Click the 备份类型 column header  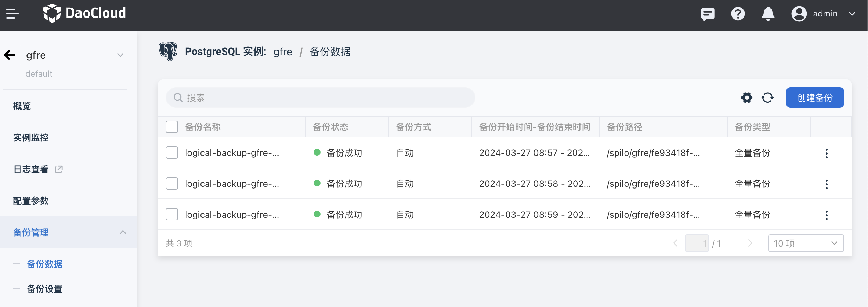(752, 127)
